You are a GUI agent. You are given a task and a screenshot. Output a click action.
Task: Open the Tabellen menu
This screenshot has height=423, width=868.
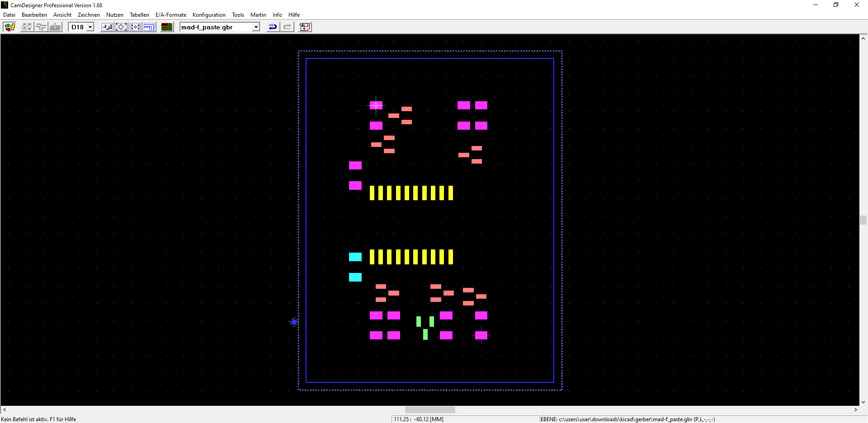pyautogui.click(x=139, y=15)
